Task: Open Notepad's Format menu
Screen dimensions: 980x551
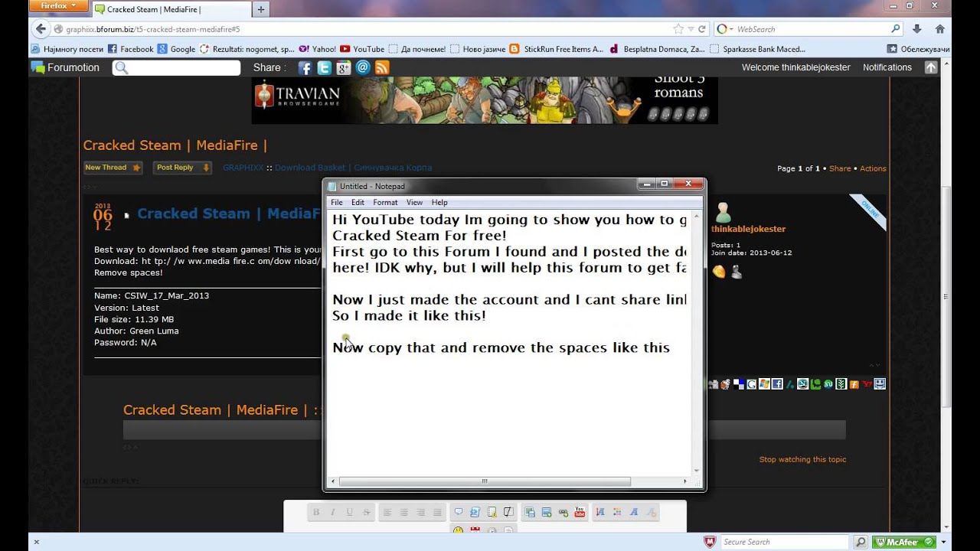Action: (x=385, y=203)
